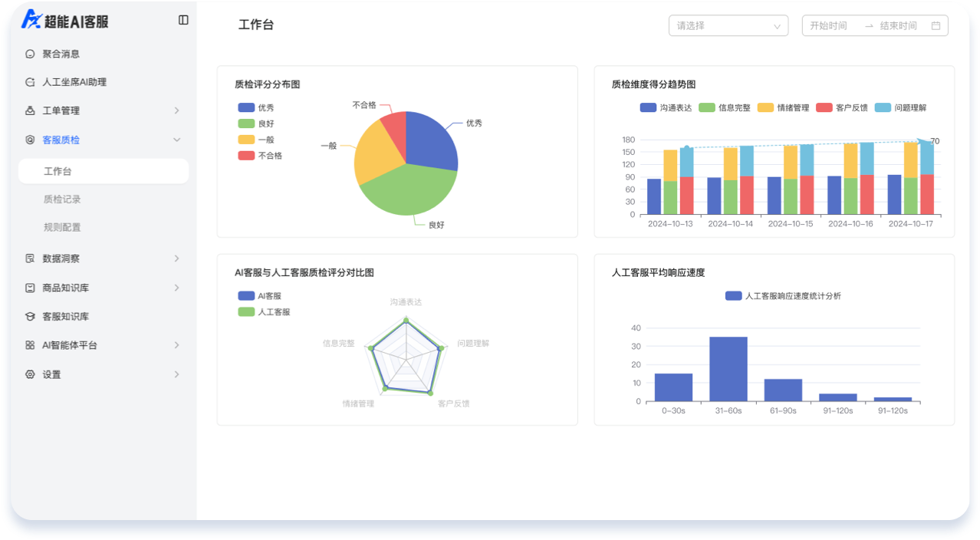Open 质检记录 submenu item
This screenshot has height=540, width=980.
pyautogui.click(x=62, y=199)
